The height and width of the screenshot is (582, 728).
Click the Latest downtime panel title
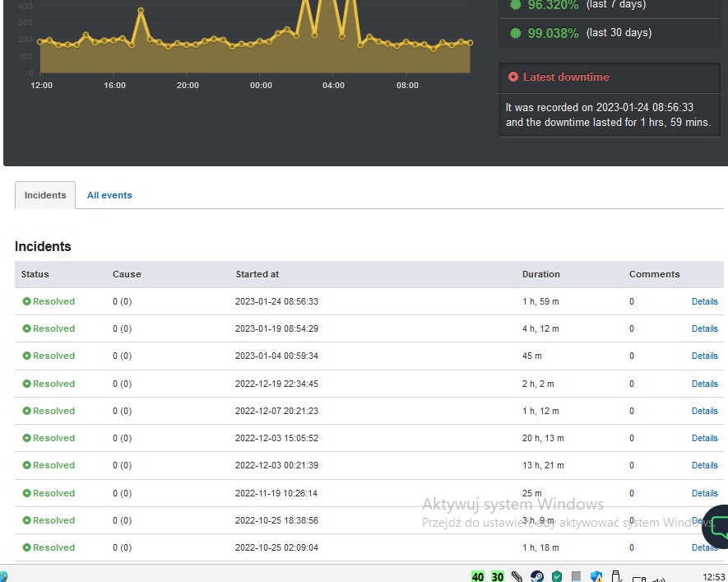[566, 77]
